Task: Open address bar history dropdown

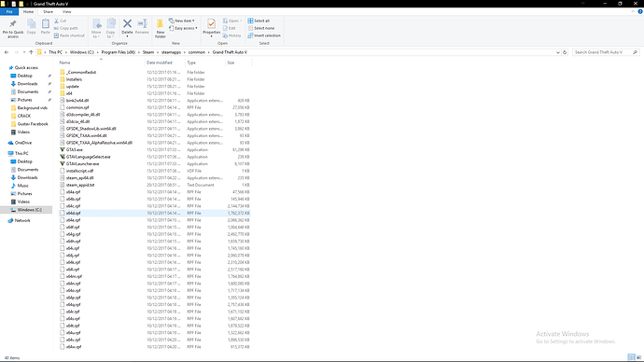Action: tap(558, 52)
